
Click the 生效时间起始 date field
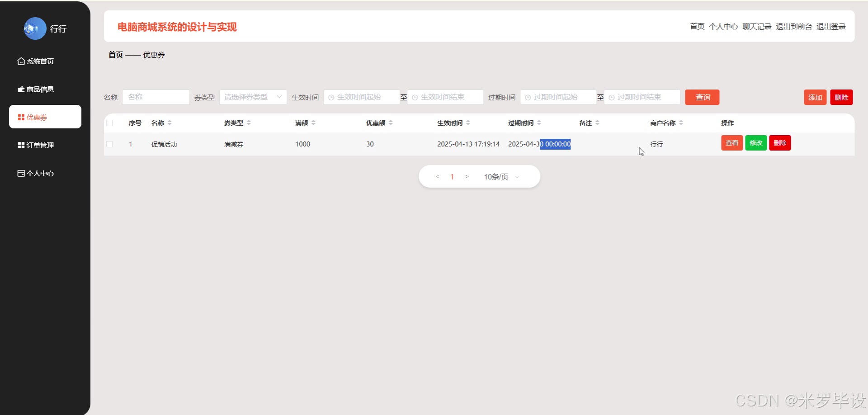point(362,97)
